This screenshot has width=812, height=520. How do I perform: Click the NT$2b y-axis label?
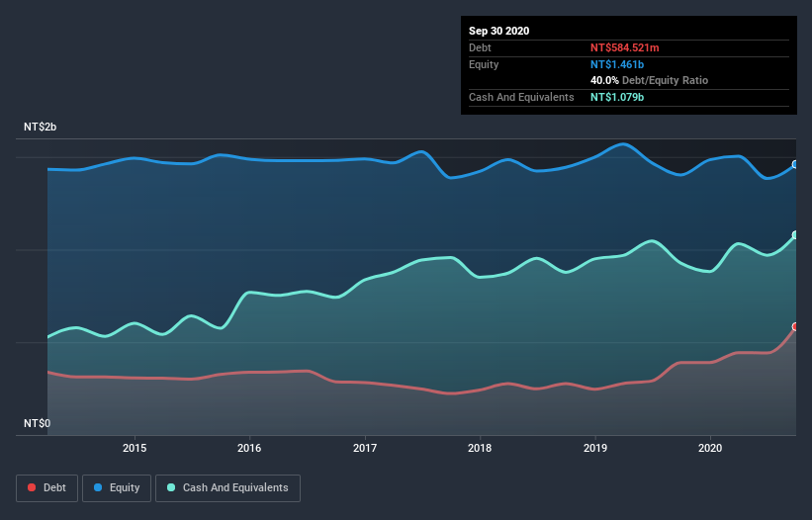(x=40, y=127)
